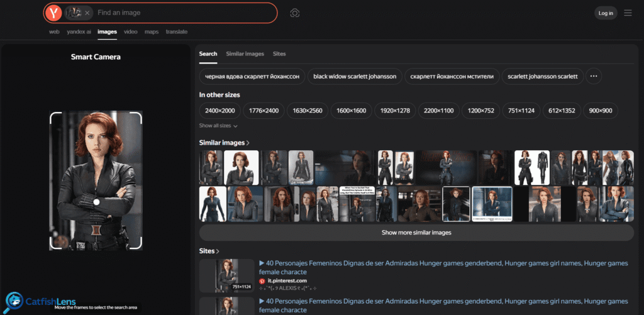Open the translate tab
This screenshot has height=315, width=644.
177,31
